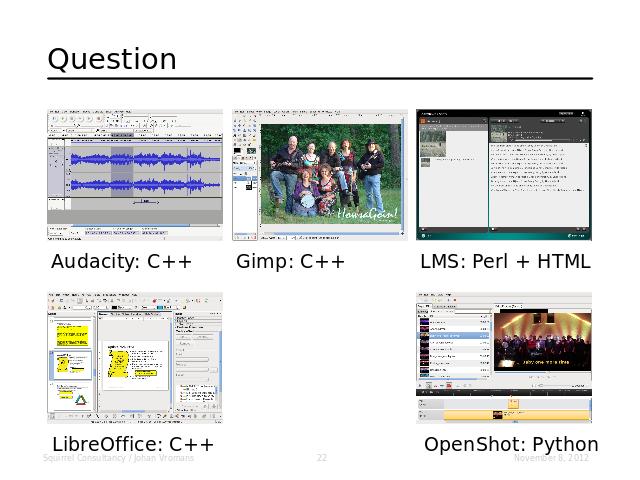Select the LMS screenshot thumbnail
The width and height of the screenshot is (640, 480).
point(504,175)
